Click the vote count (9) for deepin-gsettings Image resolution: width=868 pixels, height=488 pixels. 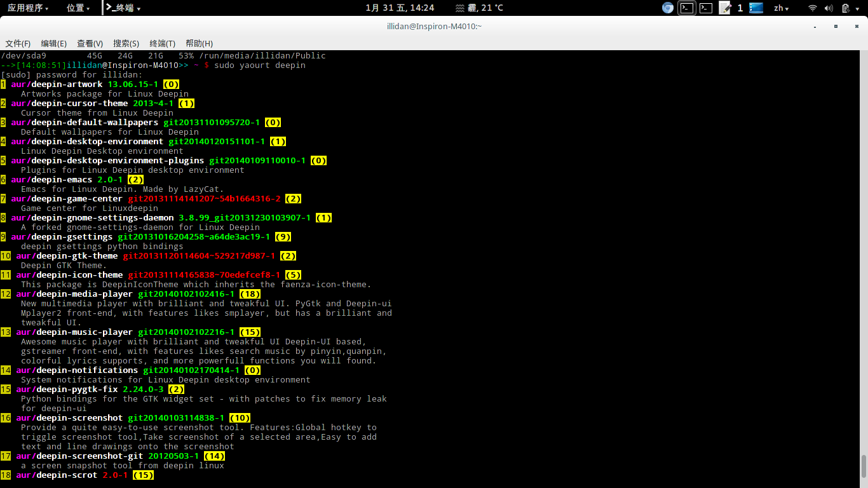point(283,236)
